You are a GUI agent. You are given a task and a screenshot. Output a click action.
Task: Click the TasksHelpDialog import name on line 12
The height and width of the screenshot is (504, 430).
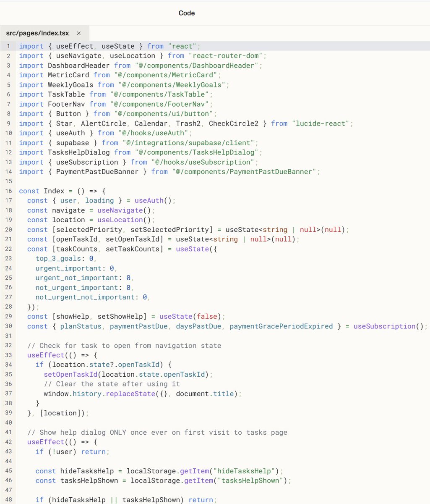(x=79, y=152)
